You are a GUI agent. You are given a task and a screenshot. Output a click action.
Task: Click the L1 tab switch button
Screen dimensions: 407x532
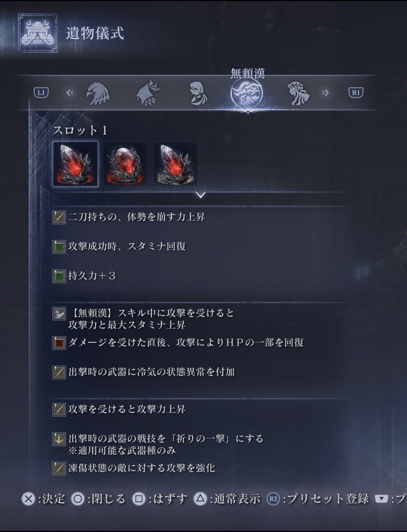(41, 93)
